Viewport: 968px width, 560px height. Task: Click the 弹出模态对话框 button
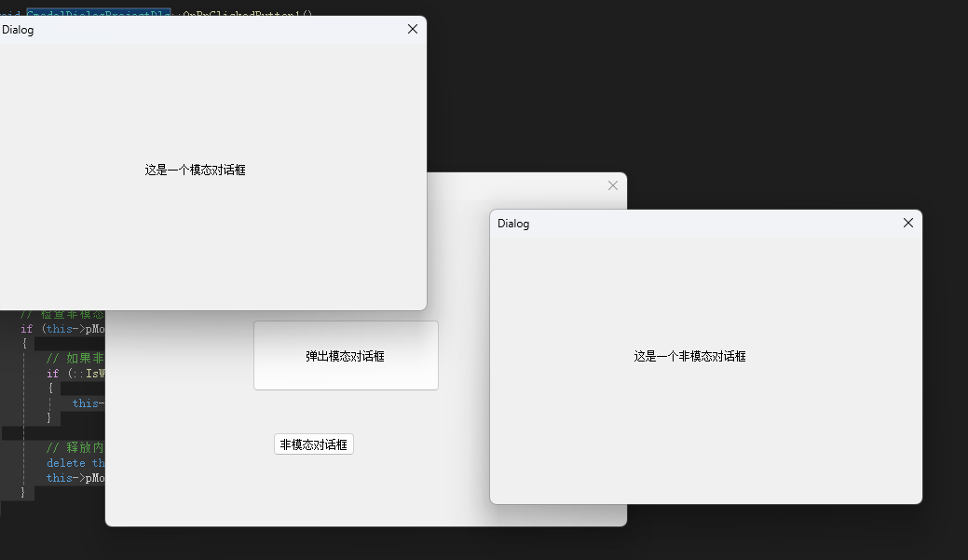coord(346,355)
